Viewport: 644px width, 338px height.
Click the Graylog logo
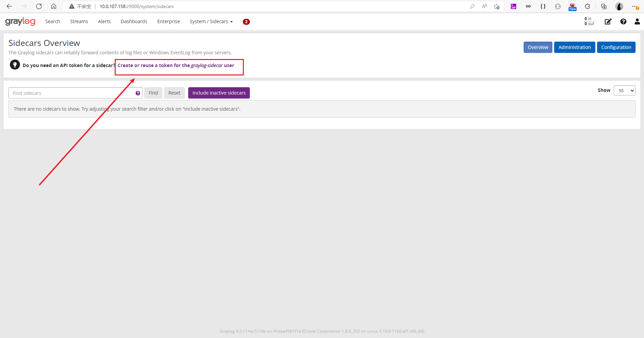click(x=20, y=21)
